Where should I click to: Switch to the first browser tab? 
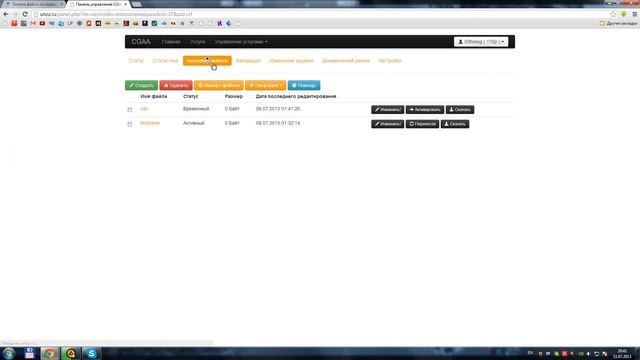point(34,4)
